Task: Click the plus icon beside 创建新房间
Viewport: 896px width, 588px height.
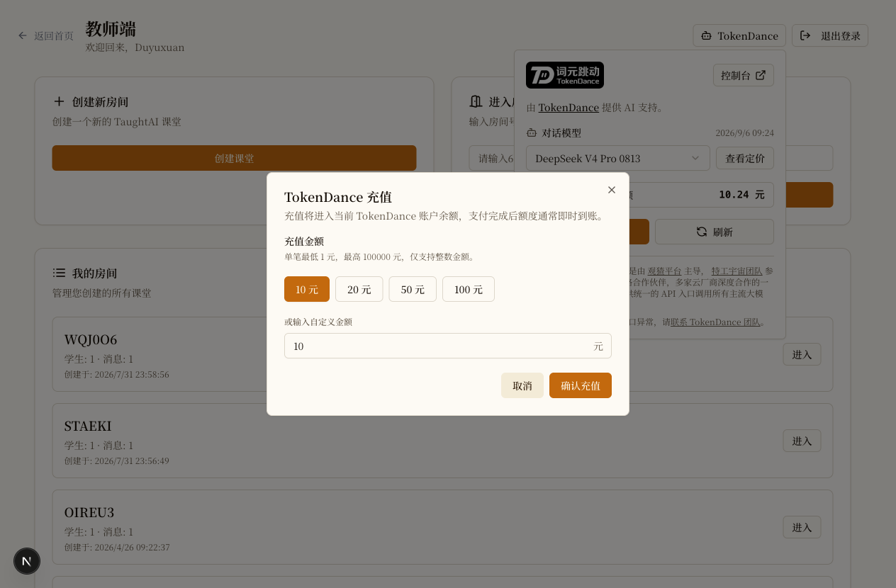Action: click(x=59, y=101)
